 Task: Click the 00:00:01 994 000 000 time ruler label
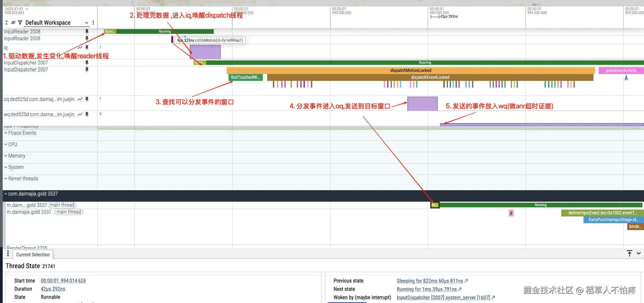click(x=439, y=11)
